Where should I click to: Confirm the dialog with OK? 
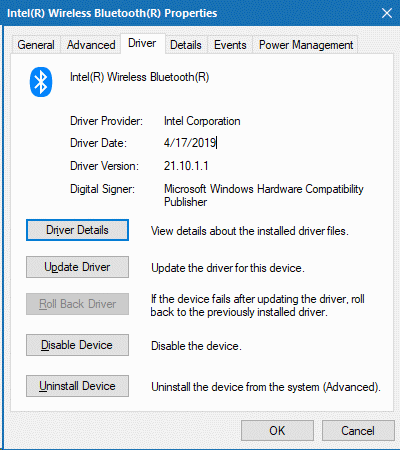277,431
